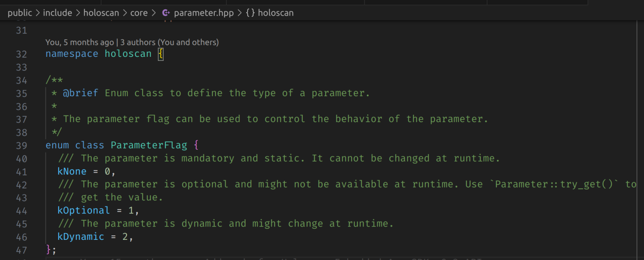Click the highlighted opening brace after holoscan
644x260 pixels.
[161, 54]
